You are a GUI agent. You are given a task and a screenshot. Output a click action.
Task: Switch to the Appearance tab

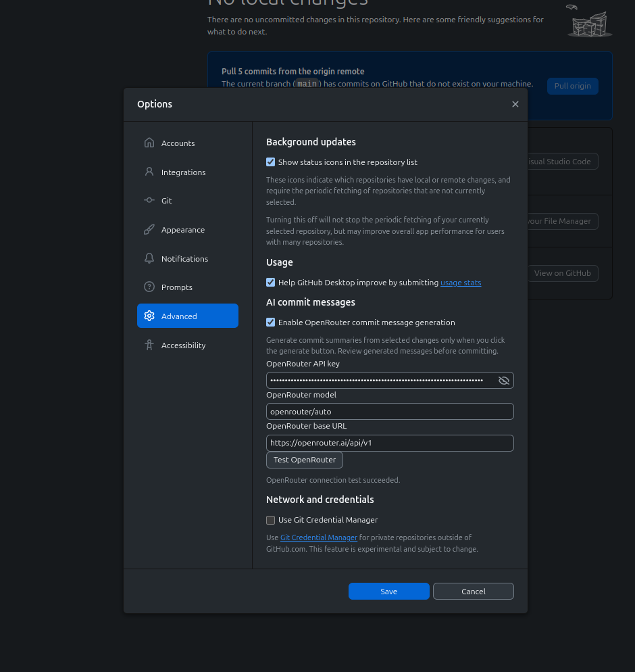188,230
